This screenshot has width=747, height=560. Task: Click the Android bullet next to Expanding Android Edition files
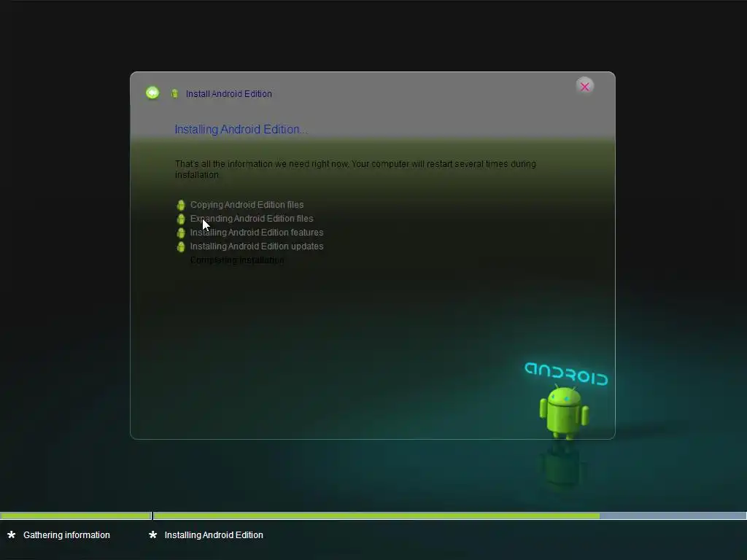[181, 219]
